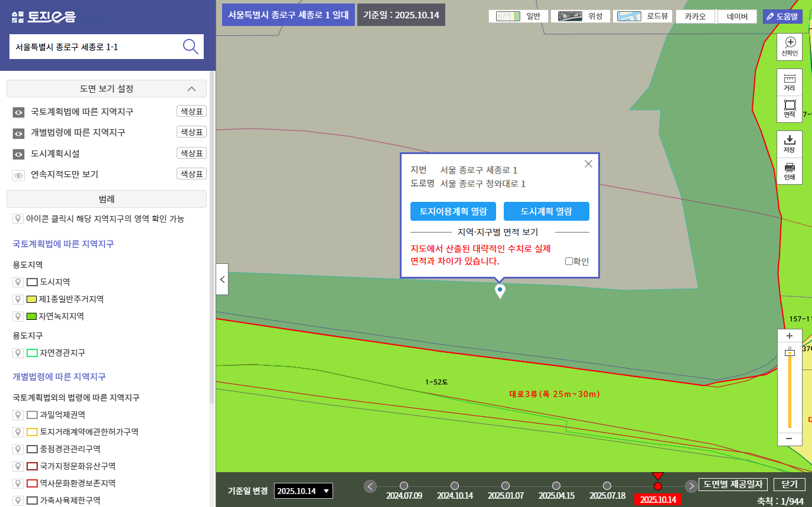Click 토지이용계획 열람 button
The height and width of the screenshot is (507, 812).
pos(453,211)
